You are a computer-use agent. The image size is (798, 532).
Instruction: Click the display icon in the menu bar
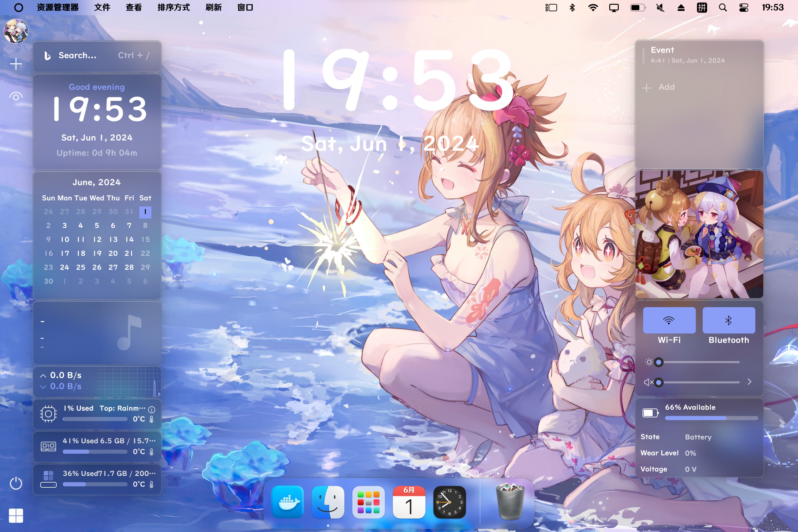pyautogui.click(x=614, y=8)
